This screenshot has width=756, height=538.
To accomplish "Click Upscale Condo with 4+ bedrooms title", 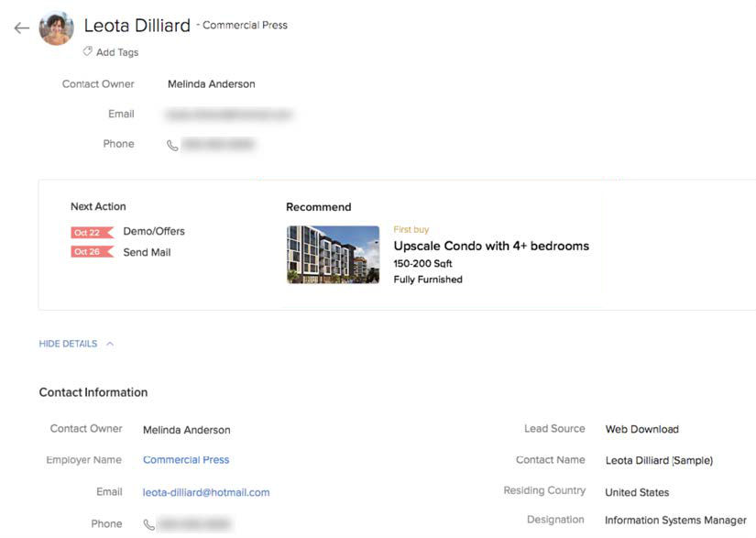I will click(491, 246).
